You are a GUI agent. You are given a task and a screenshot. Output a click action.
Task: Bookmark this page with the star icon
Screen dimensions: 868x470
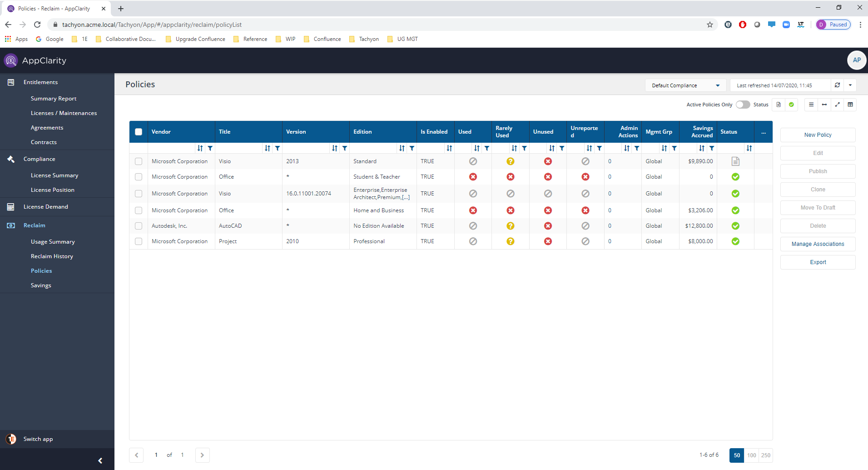pos(710,25)
